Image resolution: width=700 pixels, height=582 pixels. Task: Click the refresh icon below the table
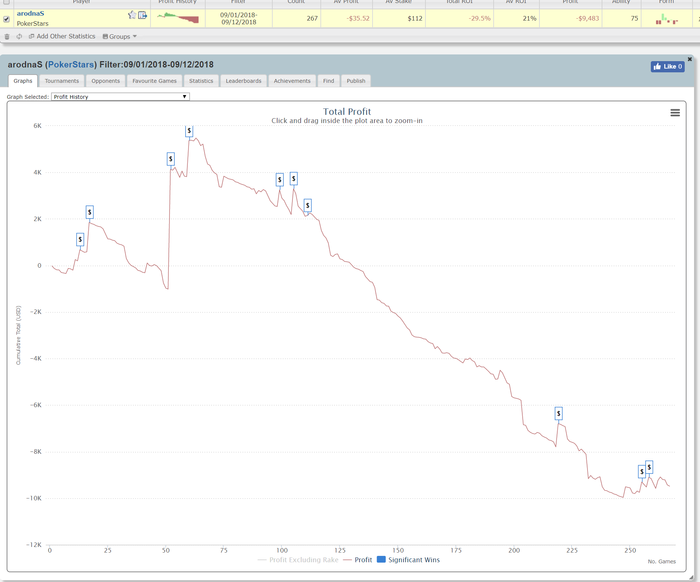click(19, 37)
